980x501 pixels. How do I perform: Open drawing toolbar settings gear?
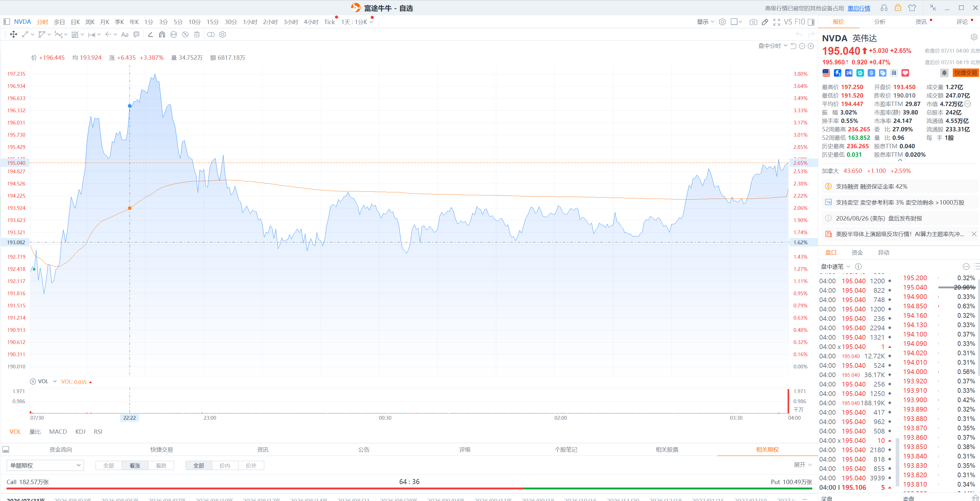(x=222, y=35)
